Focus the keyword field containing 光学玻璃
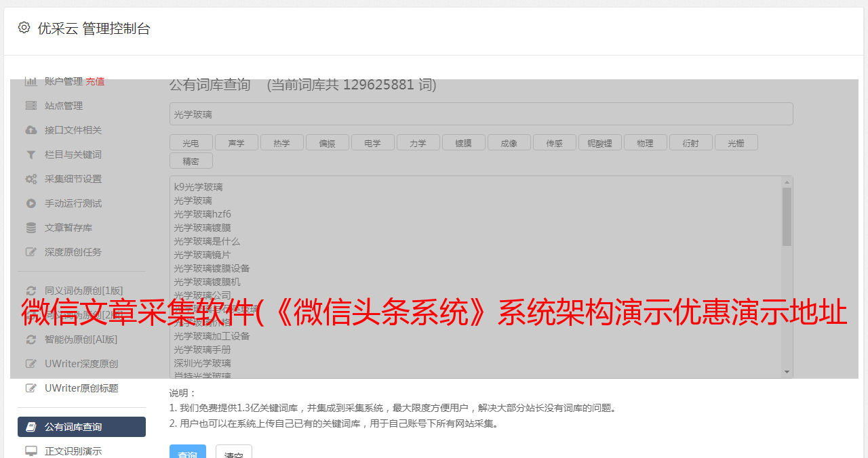 click(x=481, y=114)
